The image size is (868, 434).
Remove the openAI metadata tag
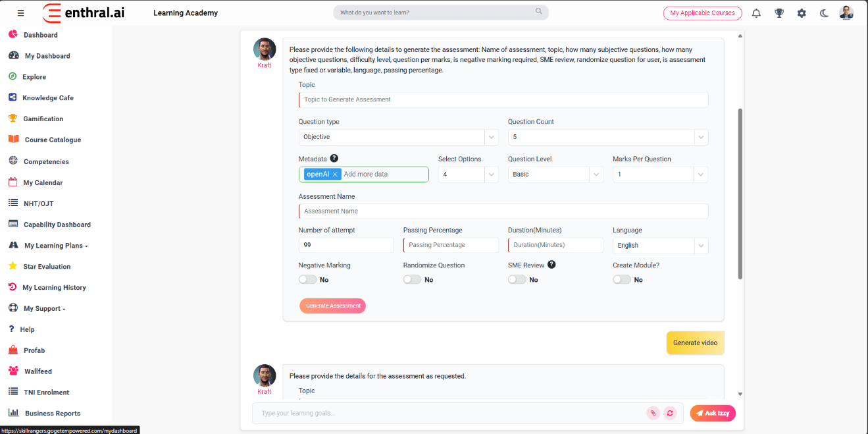(x=335, y=175)
